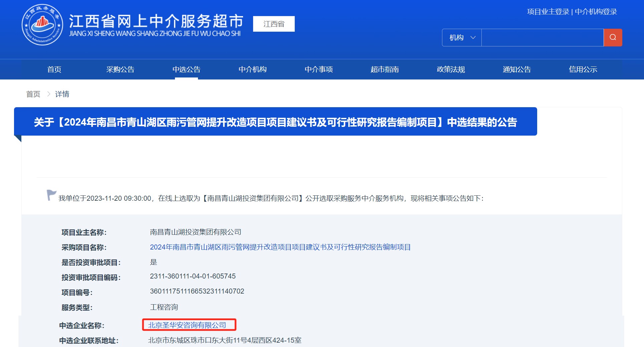Screen dimensions: 644x347
Task: Click the approval code 2311-360111-04-01-605745
Action: (193, 276)
